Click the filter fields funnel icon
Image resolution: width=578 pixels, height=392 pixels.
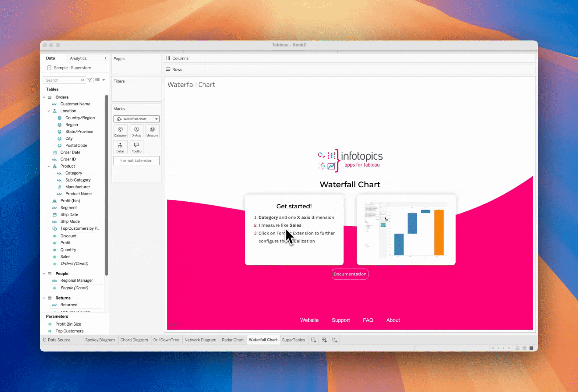coord(90,80)
